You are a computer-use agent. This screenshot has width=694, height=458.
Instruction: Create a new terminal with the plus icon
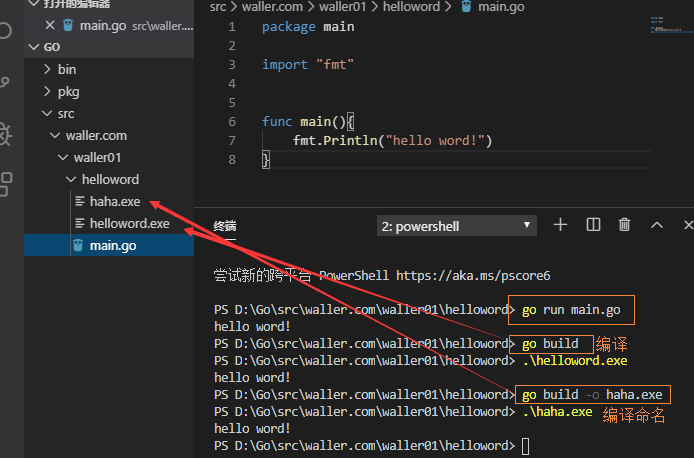point(560,225)
